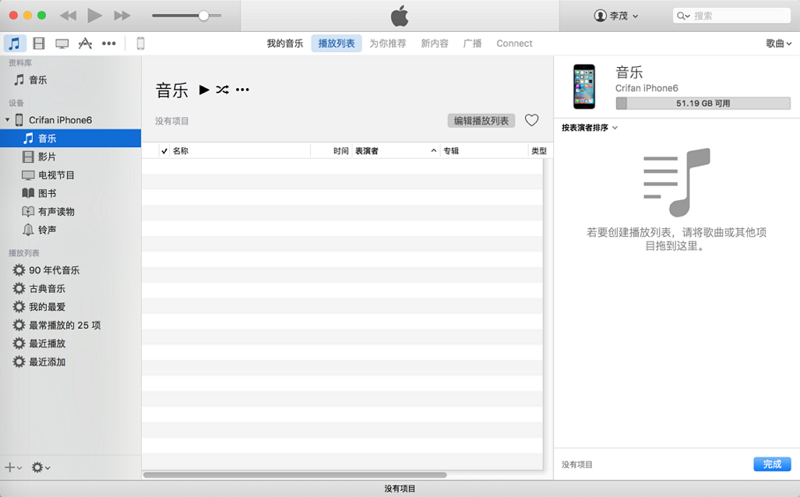
Task: Open the 歌曲 view dropdown
Action: (779, 43)
